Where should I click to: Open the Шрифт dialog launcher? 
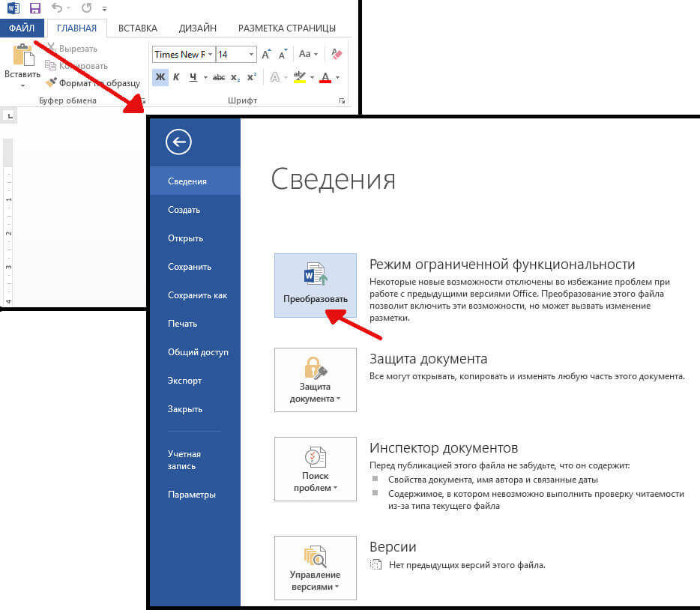pyautogui.click(x=343, y=100)
